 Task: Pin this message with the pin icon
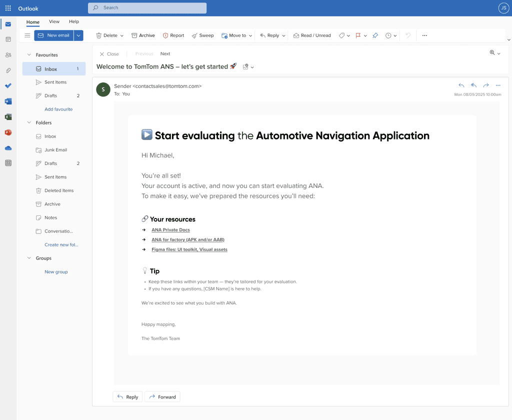coord(375,35)
